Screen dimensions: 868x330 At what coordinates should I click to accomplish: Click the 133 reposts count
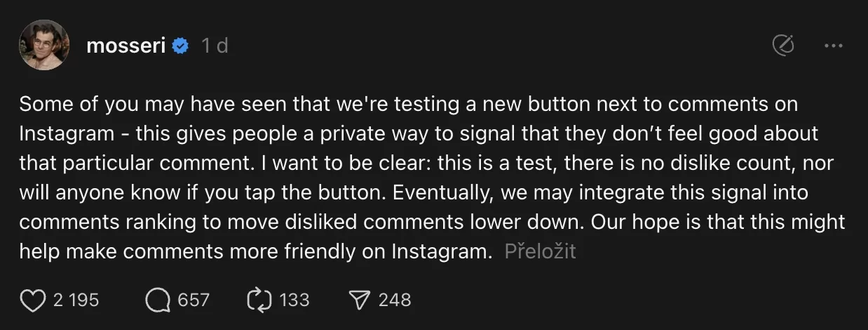tap(294, 301)
